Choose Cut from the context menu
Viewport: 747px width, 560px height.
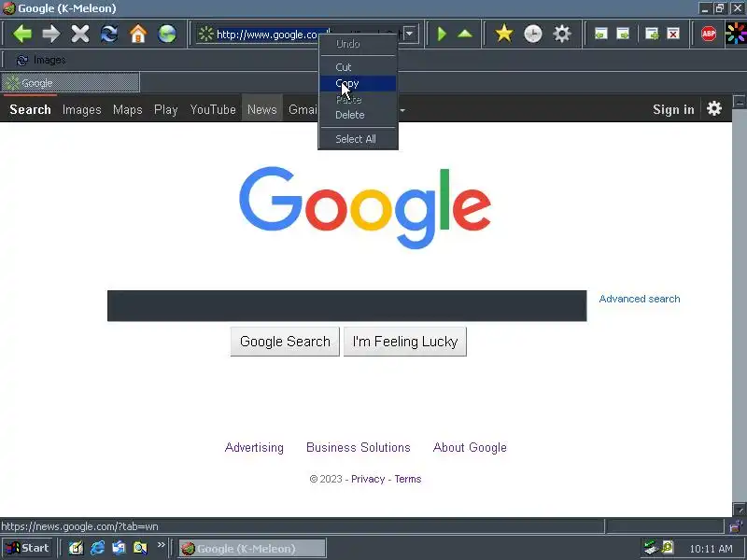click(x=358, y=67)
